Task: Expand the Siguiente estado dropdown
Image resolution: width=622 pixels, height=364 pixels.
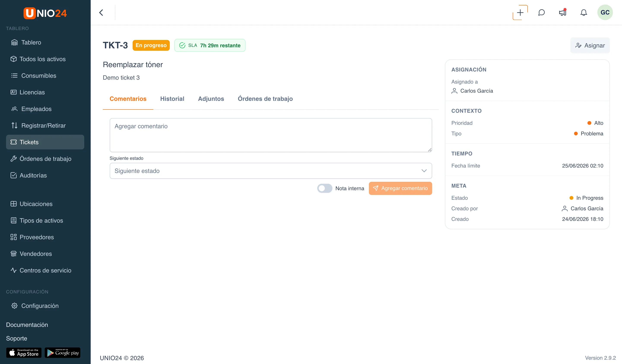Action: coord(271,171)
